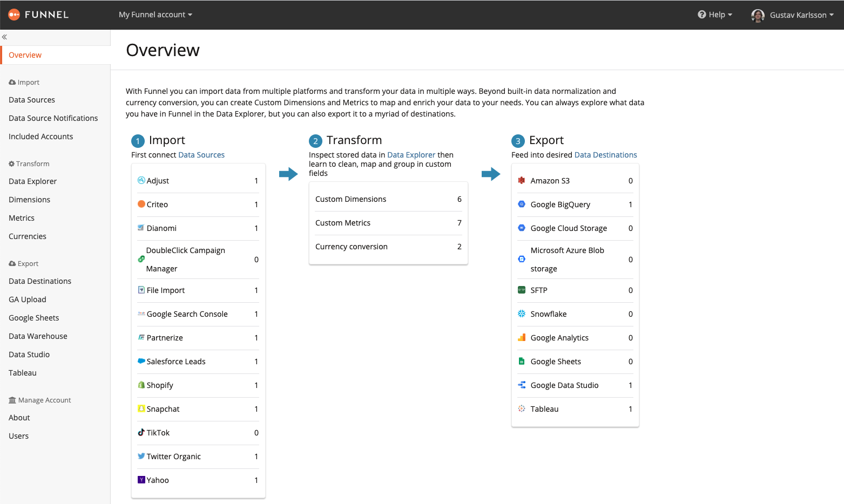The image size is (844, 504).
Task: Click the Manage Account section header
Action: [x=40, y=400]
